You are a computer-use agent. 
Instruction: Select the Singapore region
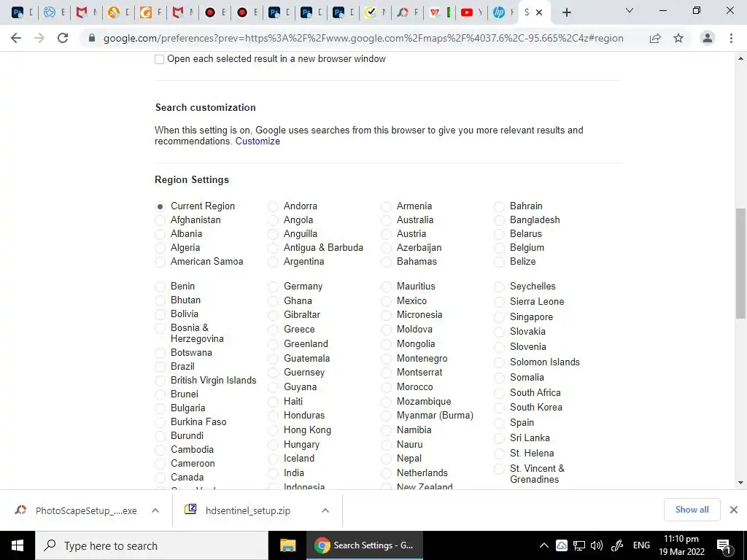click(499, 317)
